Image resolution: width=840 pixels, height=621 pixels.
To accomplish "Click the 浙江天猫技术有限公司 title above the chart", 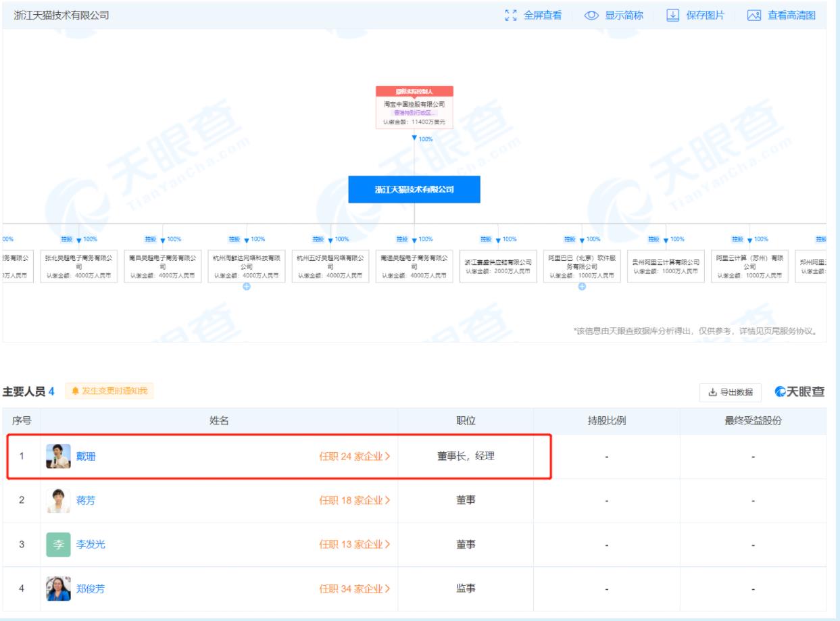I will [x=61, y=16].
